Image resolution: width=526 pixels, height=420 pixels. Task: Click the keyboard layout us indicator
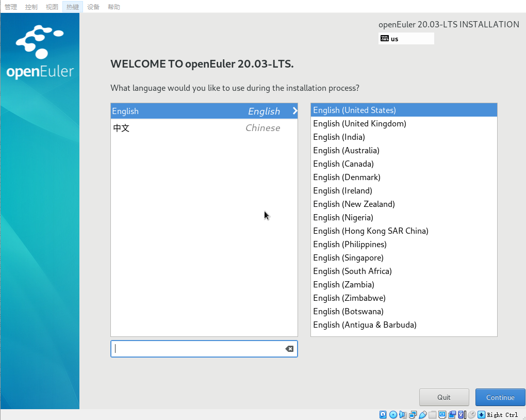coord(406,39)
